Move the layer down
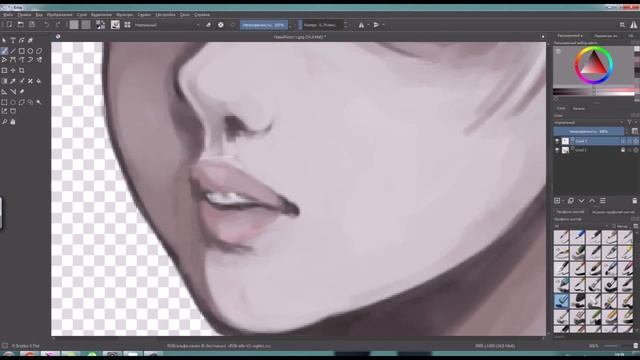640x360 pixels. 581,201
